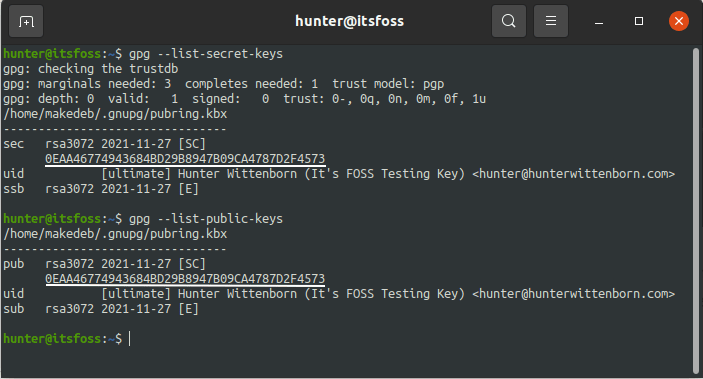Image resolution: width=703 pixels, height=379 pixels.
Task: Maximize the terminal window
Action: [x=639, y=21]
